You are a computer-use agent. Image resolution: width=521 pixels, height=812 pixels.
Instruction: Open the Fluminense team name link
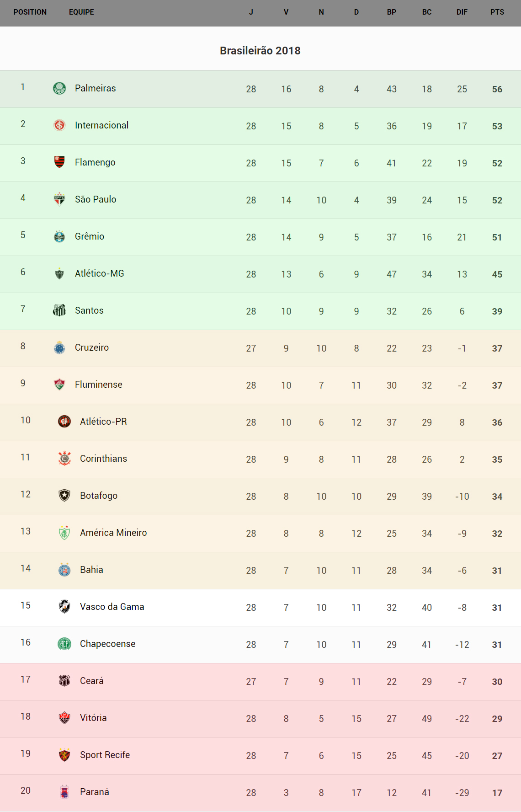(x=98, y=385)
